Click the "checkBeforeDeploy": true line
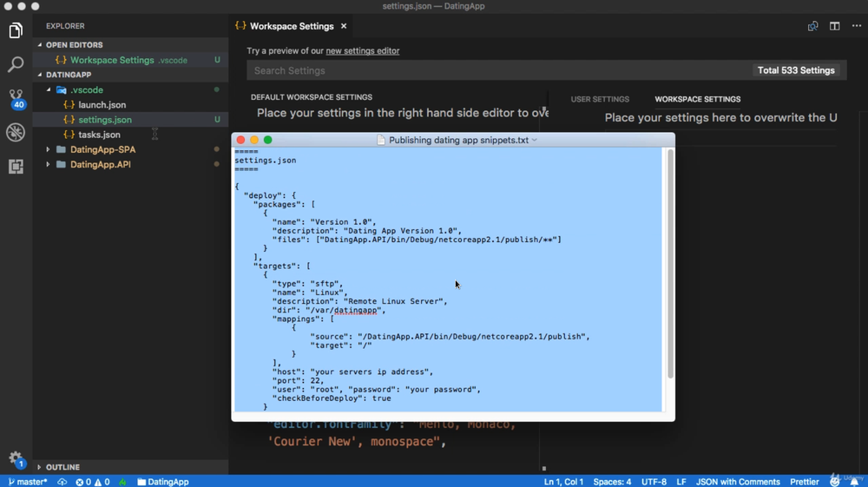This screenshot has height=487, width=868. point(331,398)
